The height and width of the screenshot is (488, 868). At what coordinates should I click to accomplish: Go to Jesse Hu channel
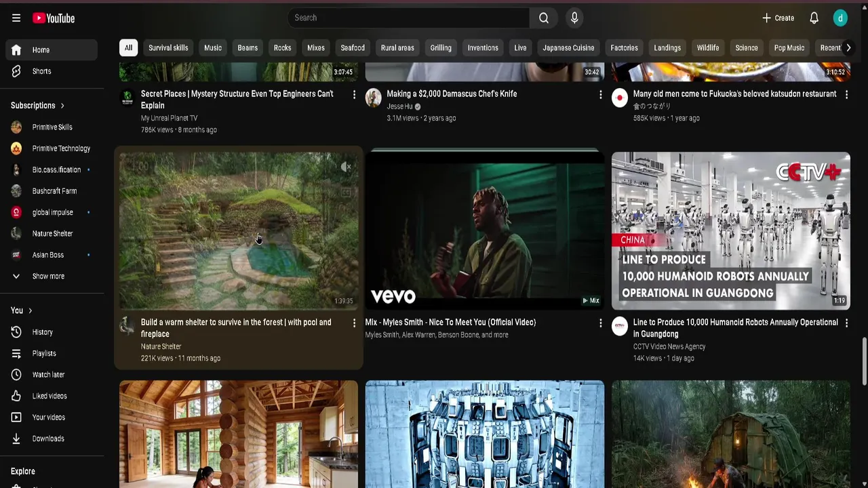coord(399,106)
